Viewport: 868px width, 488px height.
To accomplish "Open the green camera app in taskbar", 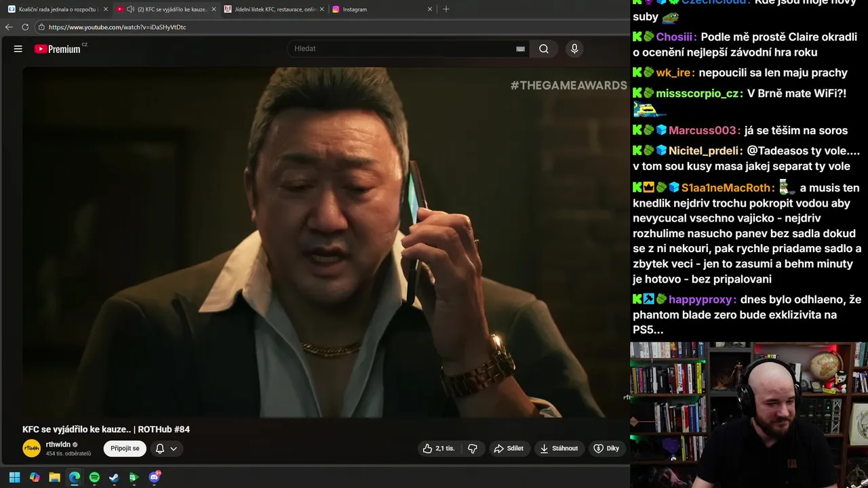I will (x=134, y=477).
